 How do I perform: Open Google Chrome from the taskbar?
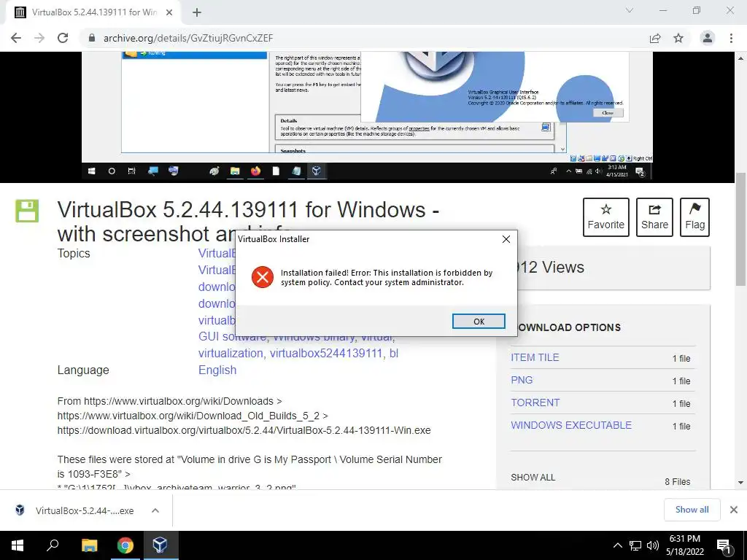tap(125, 545)
